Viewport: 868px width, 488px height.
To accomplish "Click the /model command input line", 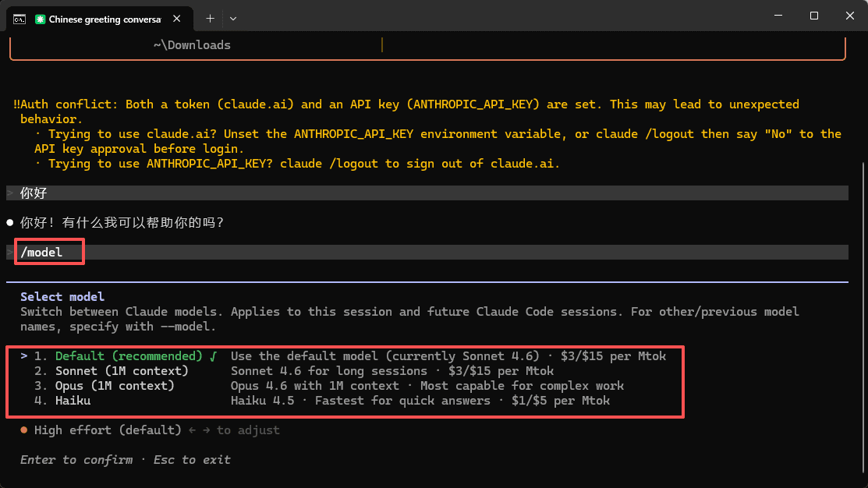I will click(427, 253).
